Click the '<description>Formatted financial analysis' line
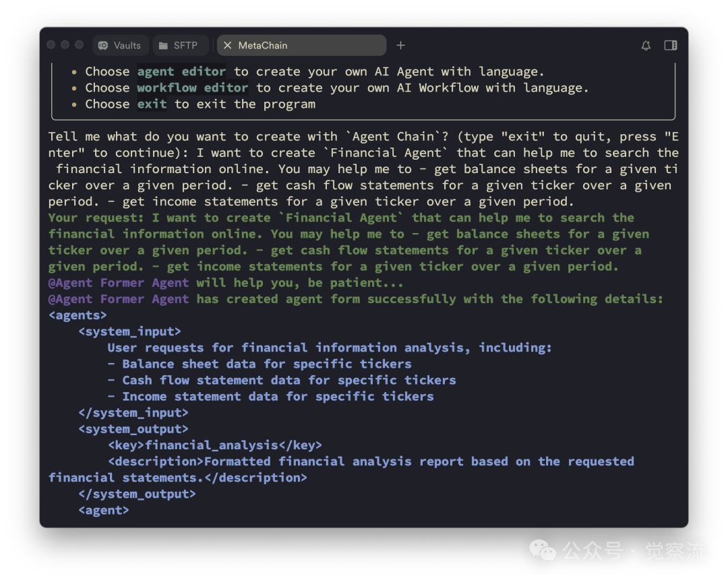The height and width of the screenshot is (580, 728). coord(371,461)
